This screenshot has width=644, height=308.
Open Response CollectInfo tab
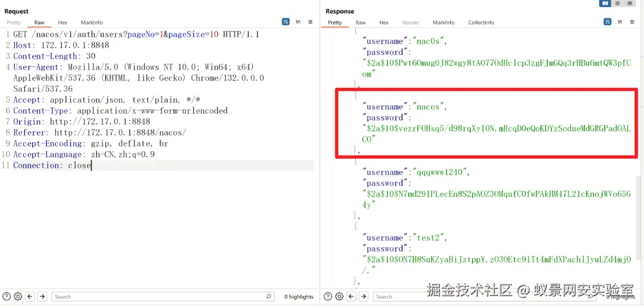481,22
